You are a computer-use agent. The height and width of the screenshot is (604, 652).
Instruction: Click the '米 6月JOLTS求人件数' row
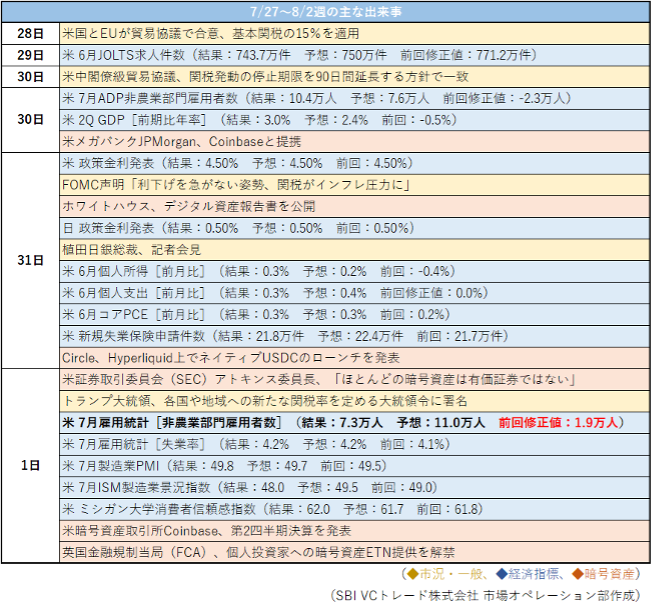tap(355, 55)
